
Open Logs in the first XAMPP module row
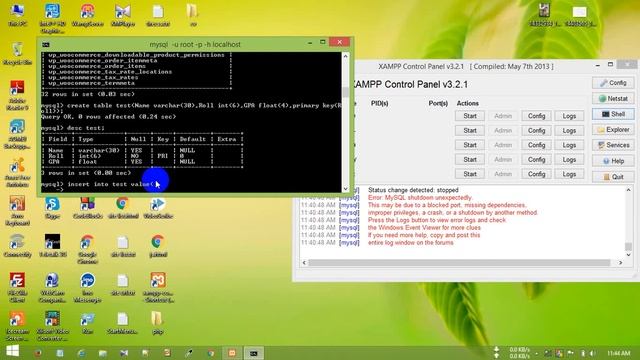pyautogui.click(x=569, y=116)
